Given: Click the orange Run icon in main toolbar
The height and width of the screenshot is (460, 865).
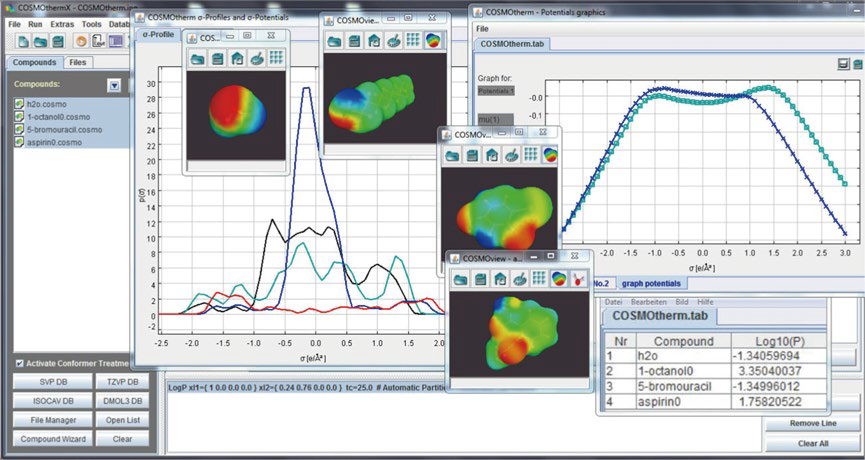Looking at the screenshot, I should click(x=81, y=41).
